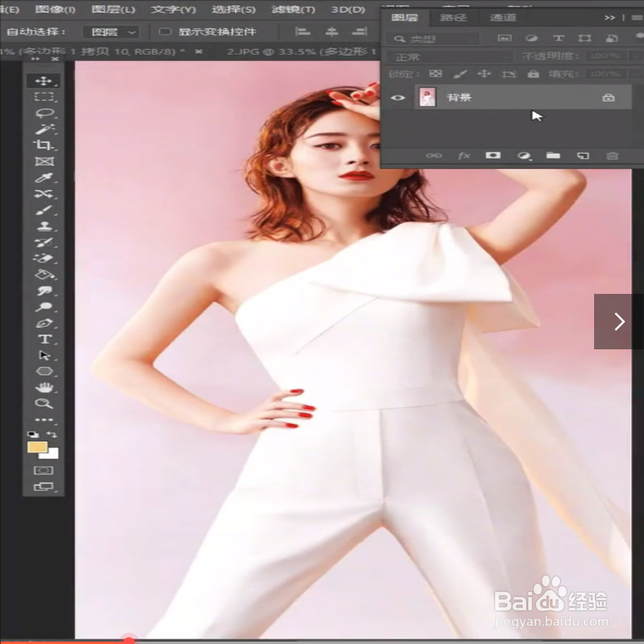Open the 选择(S) menu
The width and height of the screenshot is (644, 644).
point(234,9)
